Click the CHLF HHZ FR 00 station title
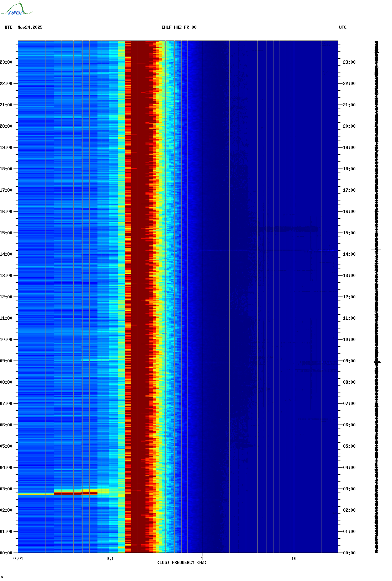392x581 pixels. pos(179,27)
